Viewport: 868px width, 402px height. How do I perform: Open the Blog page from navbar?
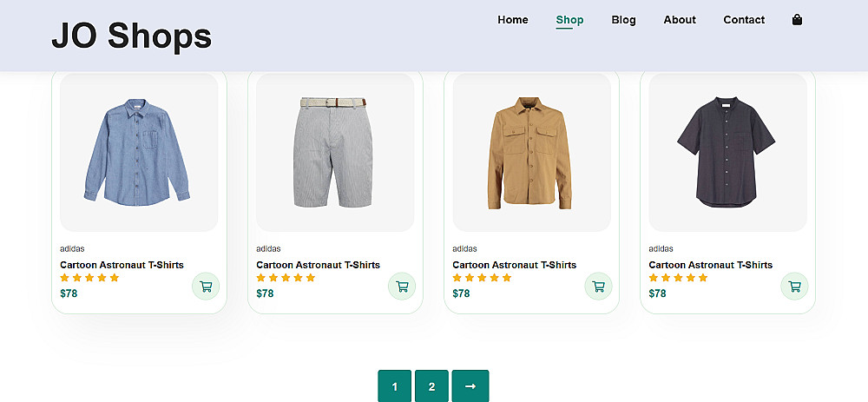pyautogui.click(x=623, y=20)
